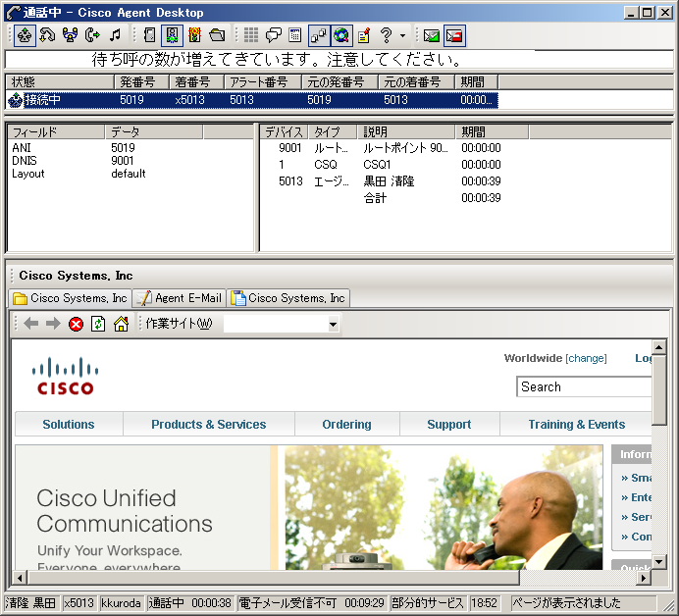This screenshot has width=679, height=616.
Task: Start a Conference call
Action: point(70,35)
